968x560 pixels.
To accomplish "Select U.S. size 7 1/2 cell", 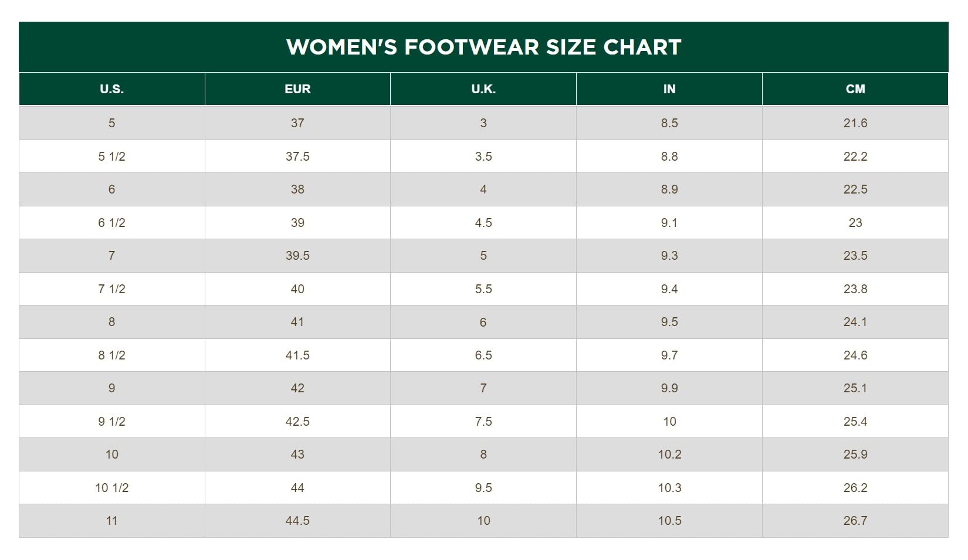I will click(x=111, y=289).
